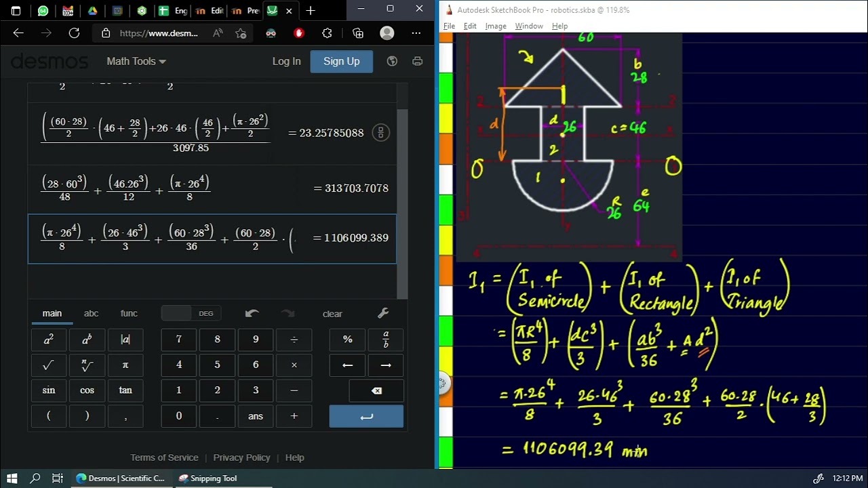The height and width of the screenshot is (488, 868).
Task: Move cursor right with right-arrow key
Action: coord(386,365)
